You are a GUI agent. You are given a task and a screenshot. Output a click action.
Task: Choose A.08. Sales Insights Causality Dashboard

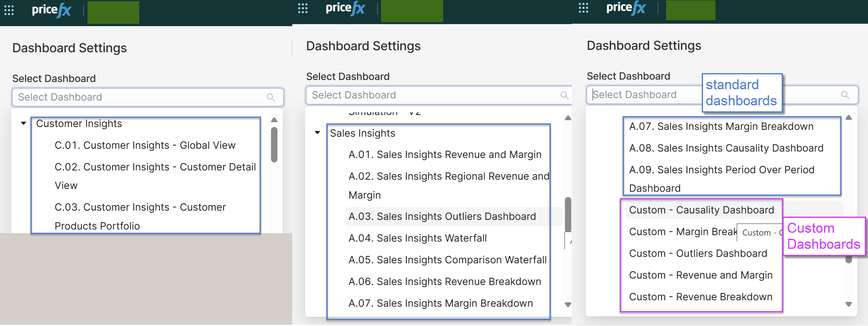[726, 148]
